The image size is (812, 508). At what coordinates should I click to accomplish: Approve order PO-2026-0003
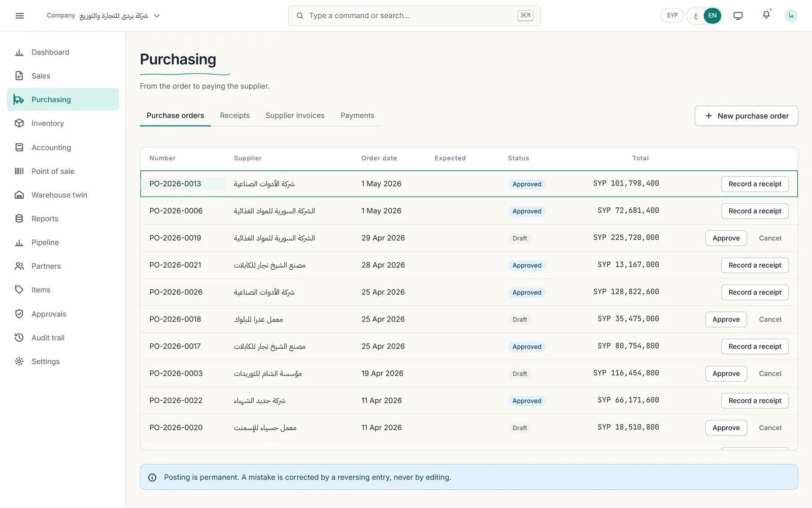(726, 373)
